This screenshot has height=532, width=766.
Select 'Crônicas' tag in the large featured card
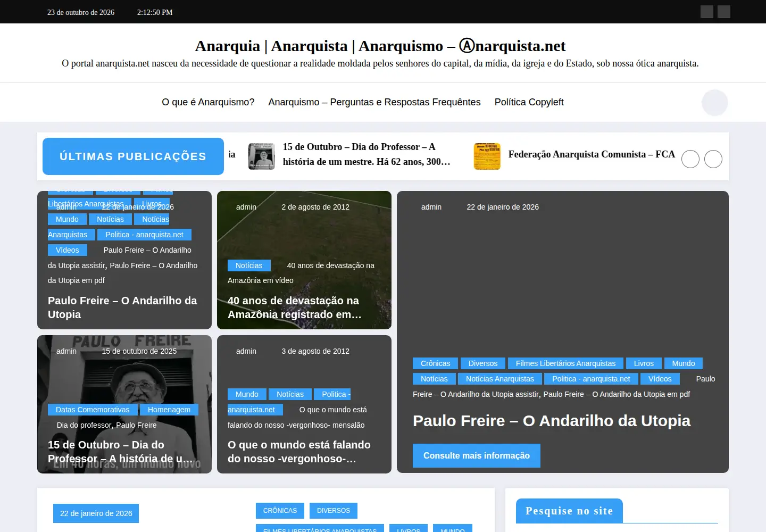pyautogui.click(x=436, y=363)
